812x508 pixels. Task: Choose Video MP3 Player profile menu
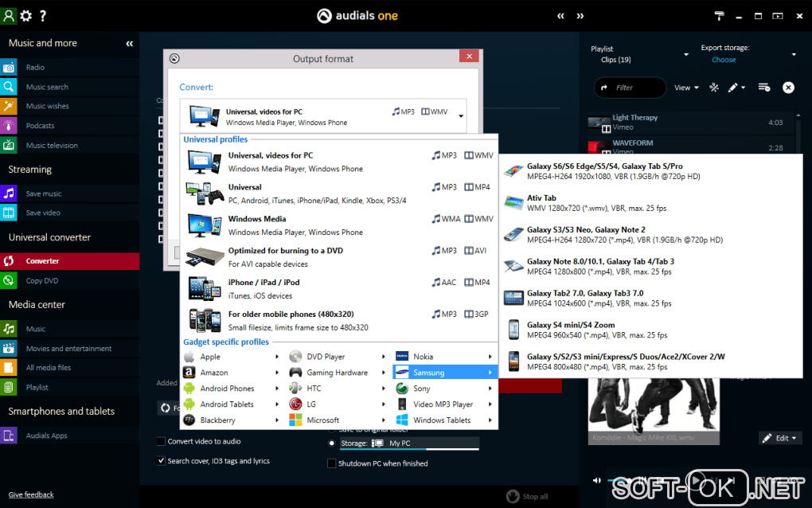[x=445, y=404]
